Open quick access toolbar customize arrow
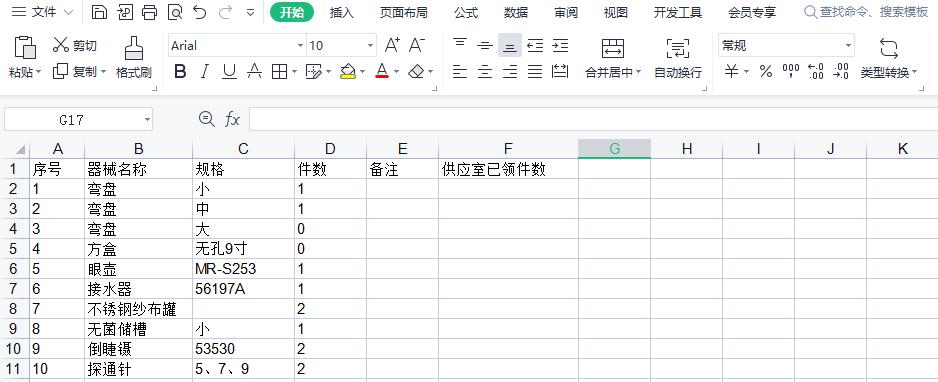 [x=250, y=12]
